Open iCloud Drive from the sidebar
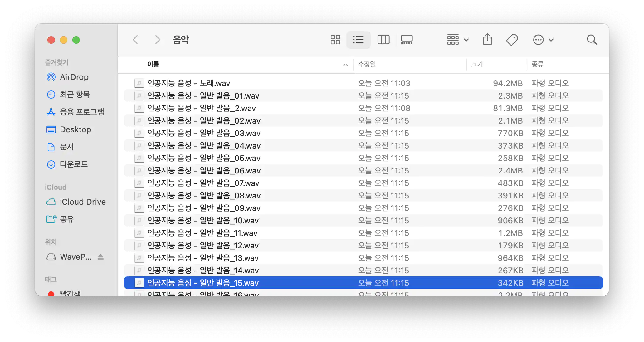The image size is (644, 342). (x=82, y=202)
